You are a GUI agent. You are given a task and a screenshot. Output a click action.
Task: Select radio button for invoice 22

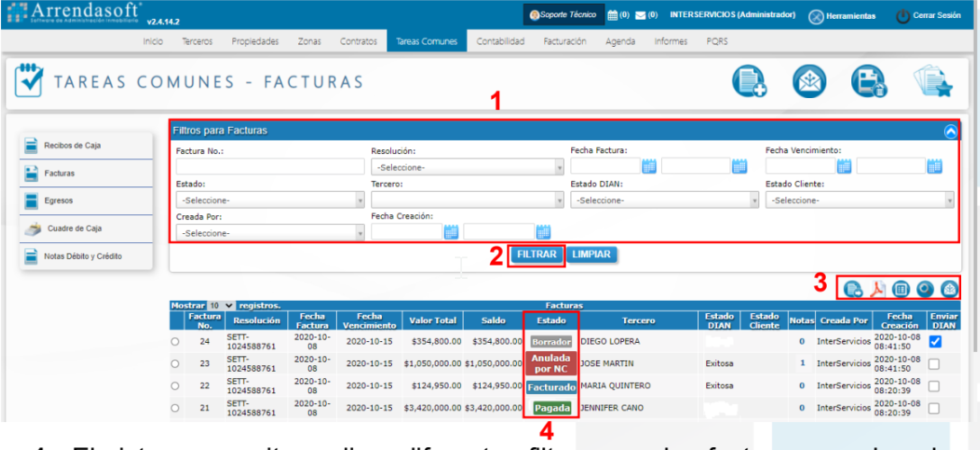click(x=175, y=386)
